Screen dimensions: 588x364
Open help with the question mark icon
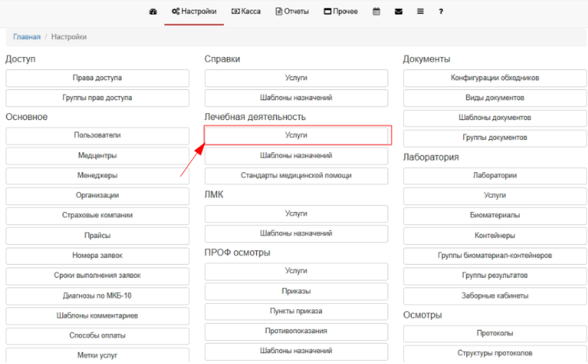441,12
